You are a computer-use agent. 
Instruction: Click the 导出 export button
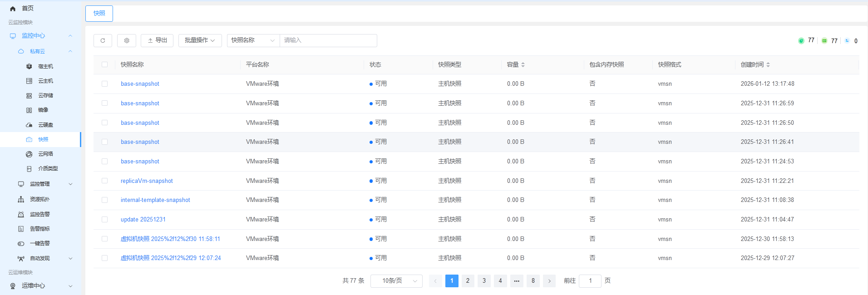157,40
